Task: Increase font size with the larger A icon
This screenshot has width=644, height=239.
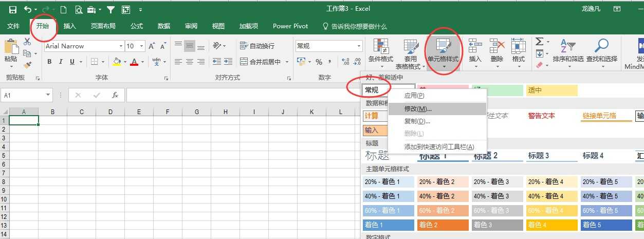Action: click(152, 46)
